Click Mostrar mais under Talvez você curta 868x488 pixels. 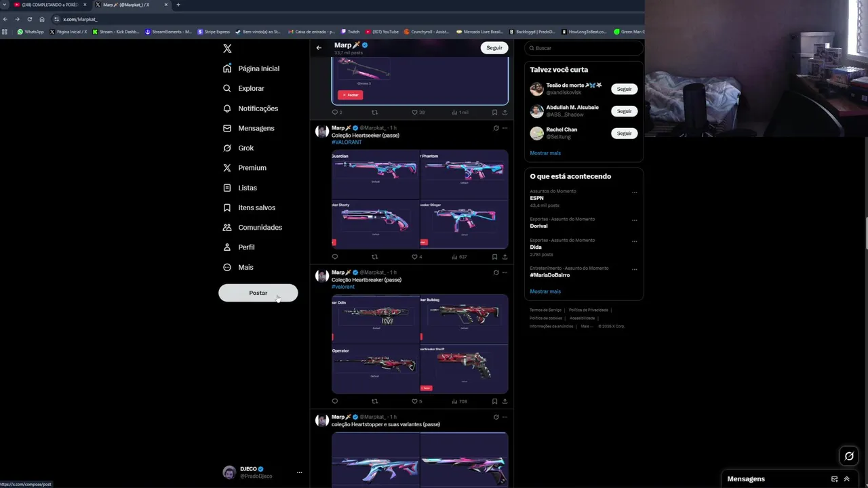(545, 153)
